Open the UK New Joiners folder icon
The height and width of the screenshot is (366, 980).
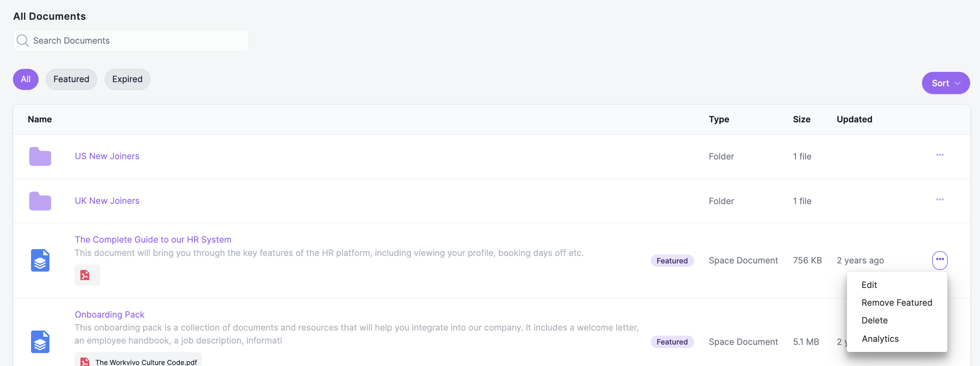(40, 201)
